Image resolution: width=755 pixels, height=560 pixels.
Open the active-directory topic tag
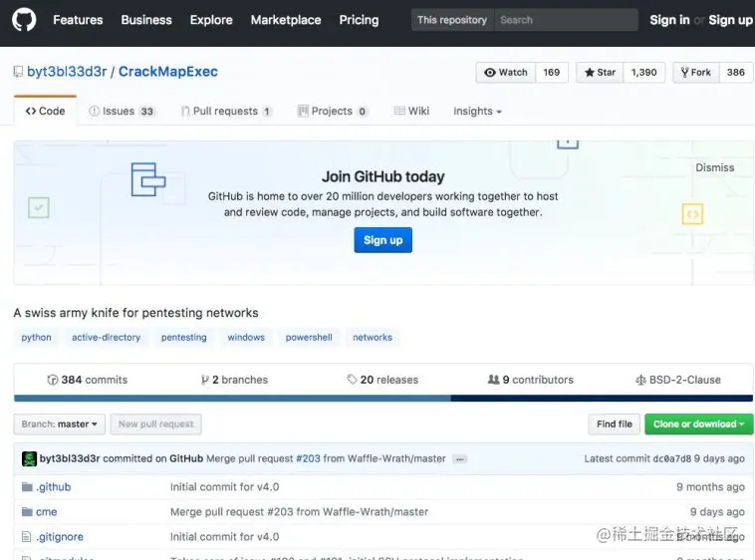point(106,337)
